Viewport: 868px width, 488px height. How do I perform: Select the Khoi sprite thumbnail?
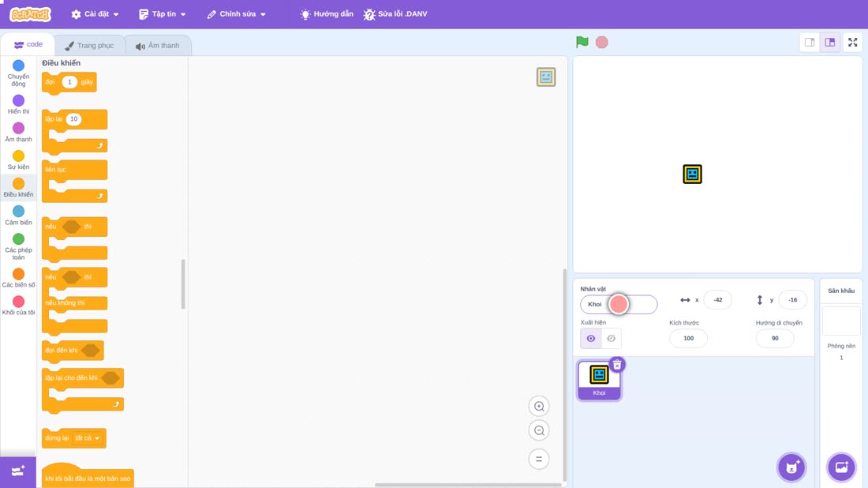[x=599, y=381]
